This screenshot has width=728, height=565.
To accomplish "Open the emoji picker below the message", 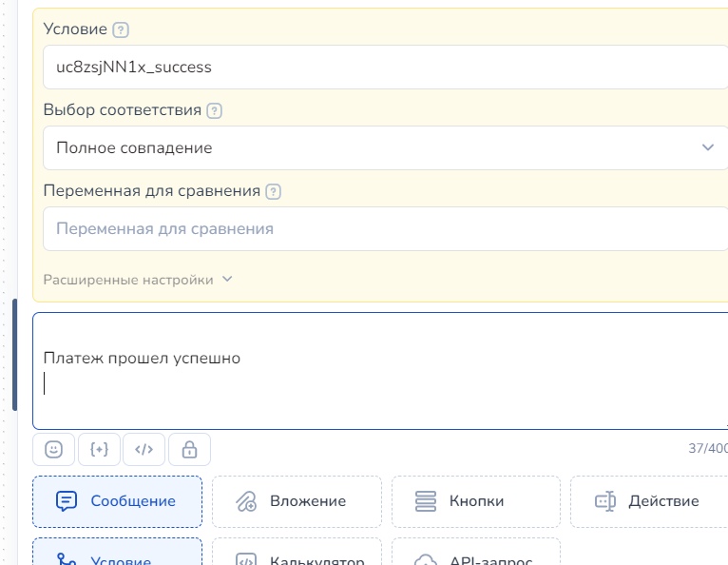I will [x=53, y=450].
